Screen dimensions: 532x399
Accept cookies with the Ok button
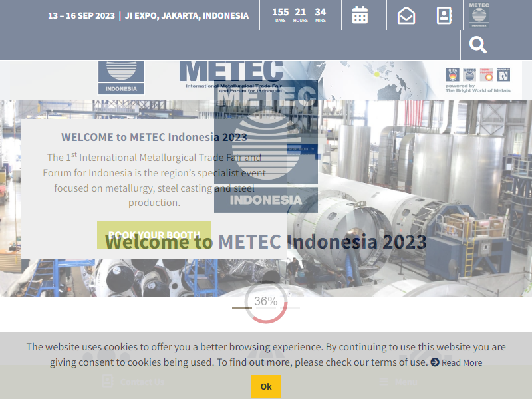[266, 386]
